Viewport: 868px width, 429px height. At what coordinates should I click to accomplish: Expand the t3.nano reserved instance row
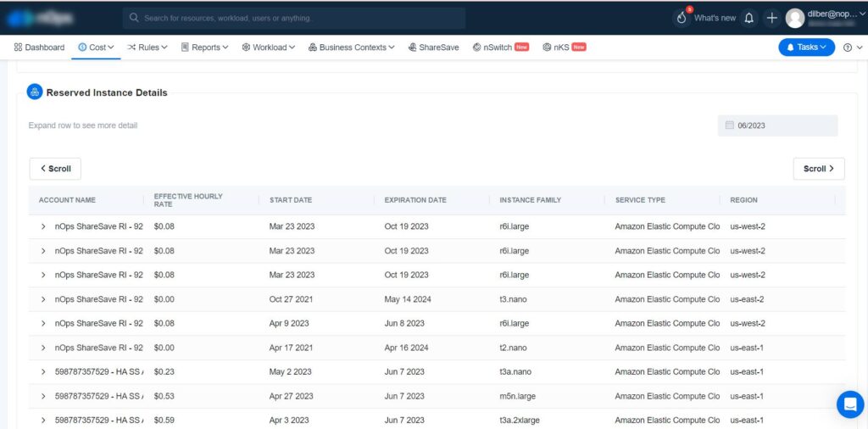43,299
